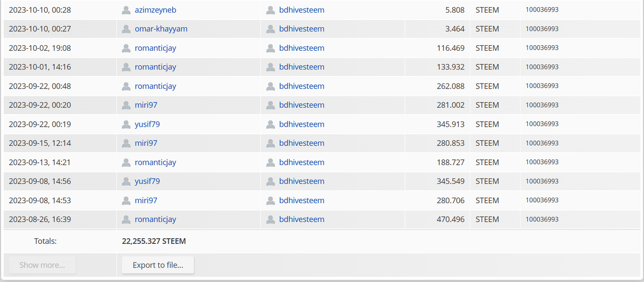Click avatar icon beside yusif79, 2023-09-08 14:56 row
Viewport: 644px width, 282px height.
[126, 181]
